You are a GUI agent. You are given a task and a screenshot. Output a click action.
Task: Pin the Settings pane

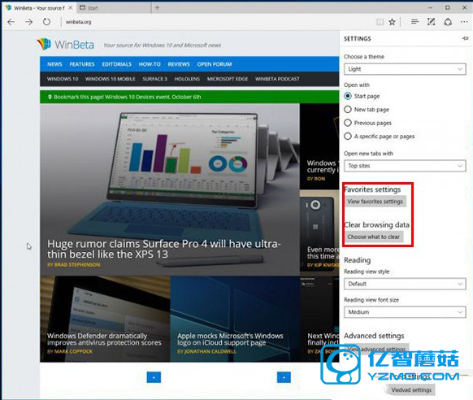coord(465,38)
